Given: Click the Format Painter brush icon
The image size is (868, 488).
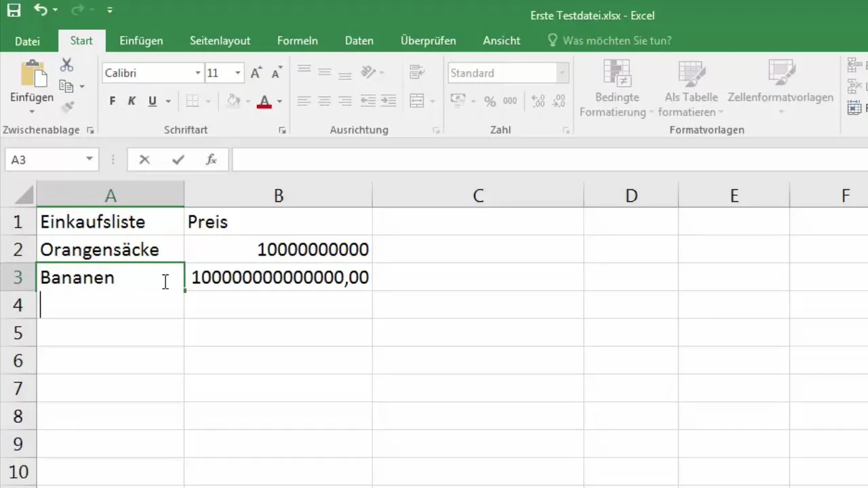Looking at the screenshot, I should pos(66,107).
